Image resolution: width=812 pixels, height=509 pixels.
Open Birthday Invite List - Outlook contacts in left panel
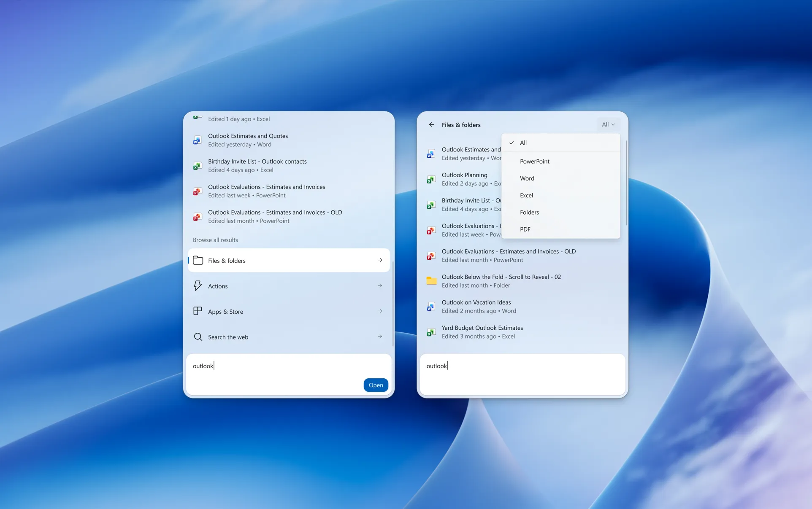(289, 166)
